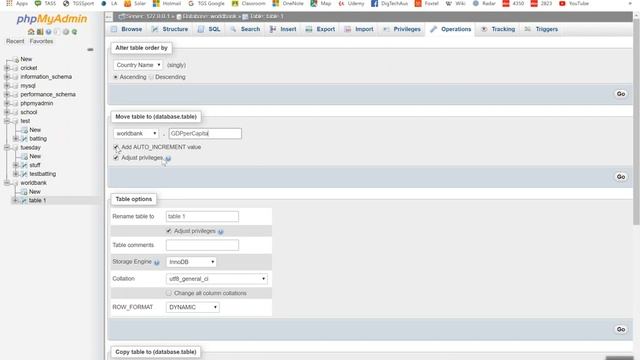The height and width of the screenshot is (360, 640).
Task: Click Table comments input field
Action: coord(202,245)
